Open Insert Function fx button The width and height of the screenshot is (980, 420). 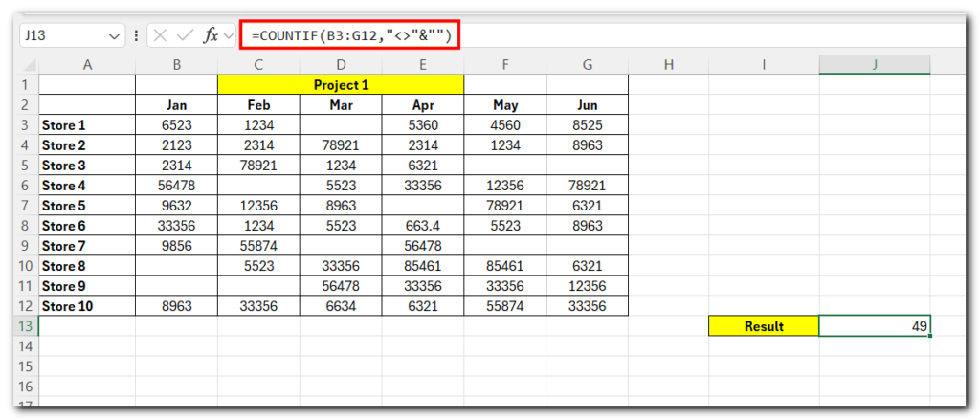[211, 35]
